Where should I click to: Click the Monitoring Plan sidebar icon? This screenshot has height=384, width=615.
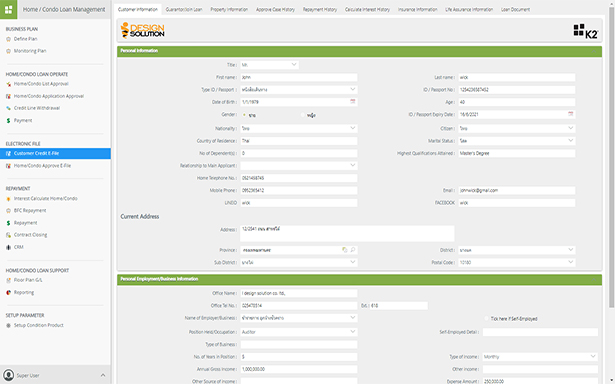tap(8, 51)
